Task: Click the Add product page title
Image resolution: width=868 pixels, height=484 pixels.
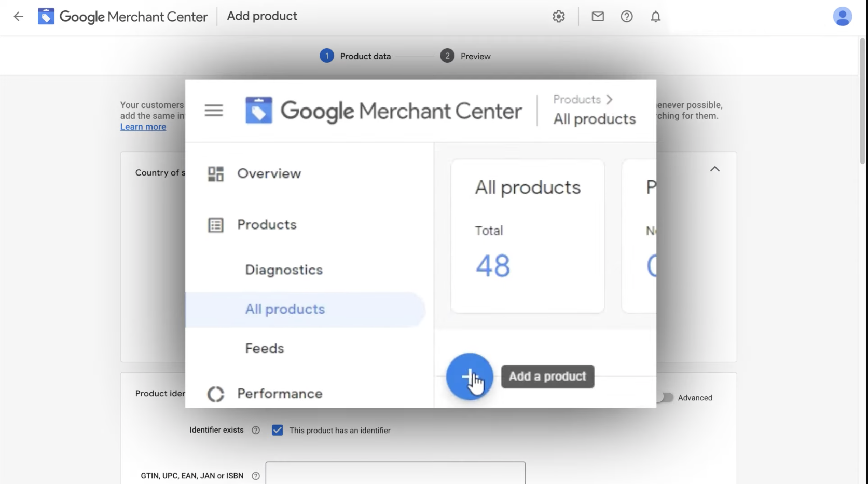Action: pos(262,16)
